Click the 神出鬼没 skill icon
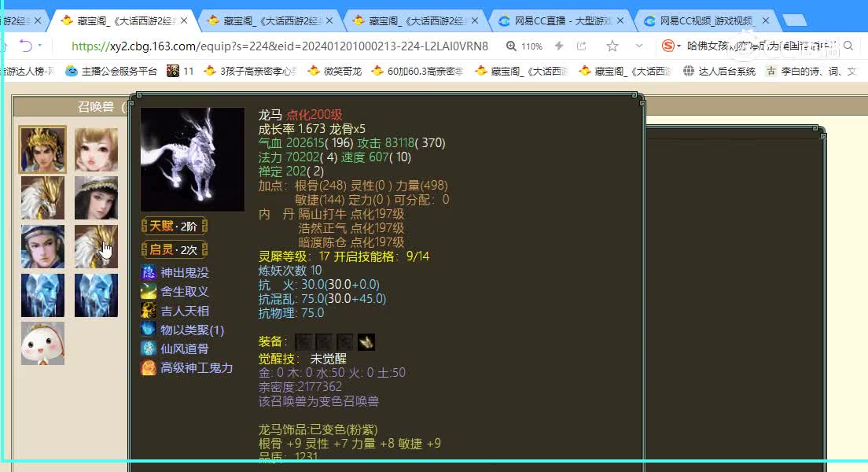This screenshot has width=868, height=472. (x=149, y=272)
